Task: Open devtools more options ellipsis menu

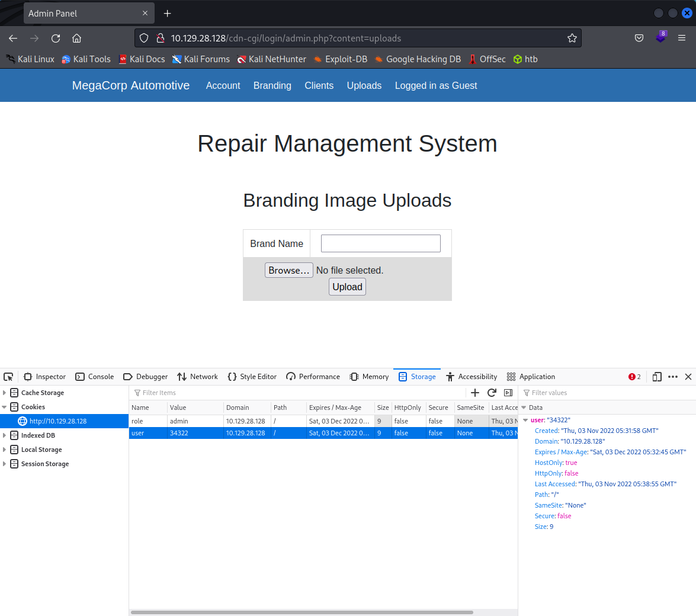Action: 673,377
